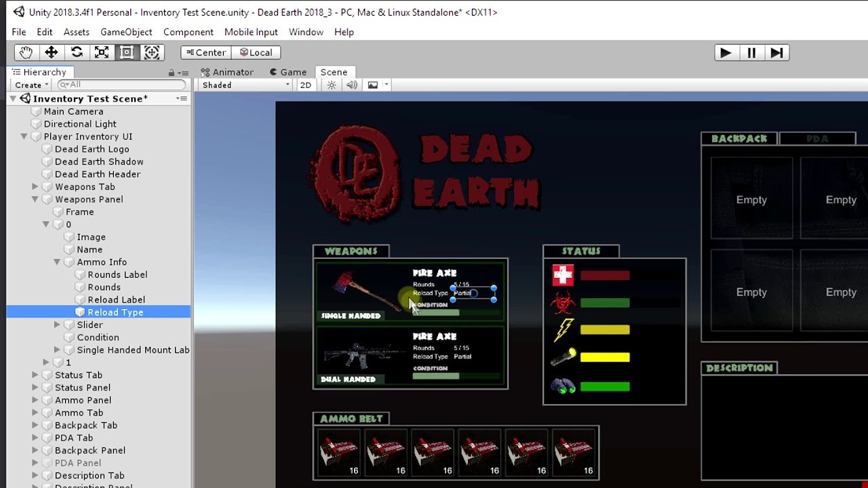Image resolution: width=868 pixels, height=488 pixels.
Task: Select the Scene tab
Action: coord(334,72)
